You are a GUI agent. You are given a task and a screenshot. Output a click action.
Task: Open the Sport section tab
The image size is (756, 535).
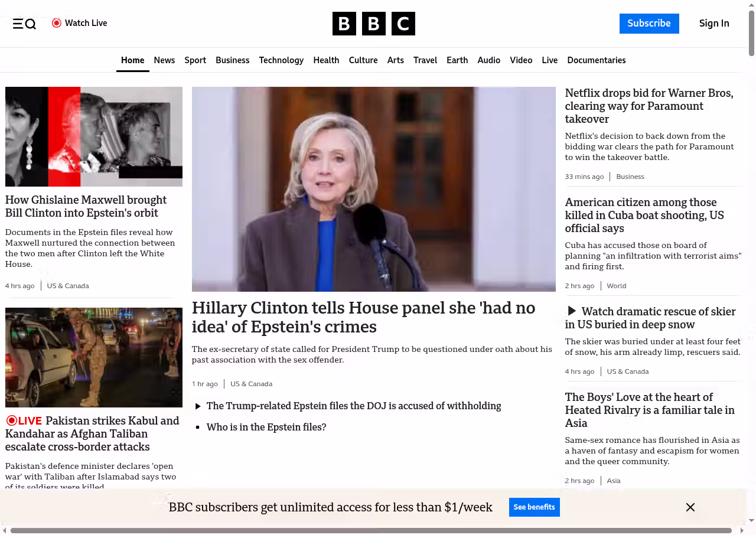coord(195,60)
